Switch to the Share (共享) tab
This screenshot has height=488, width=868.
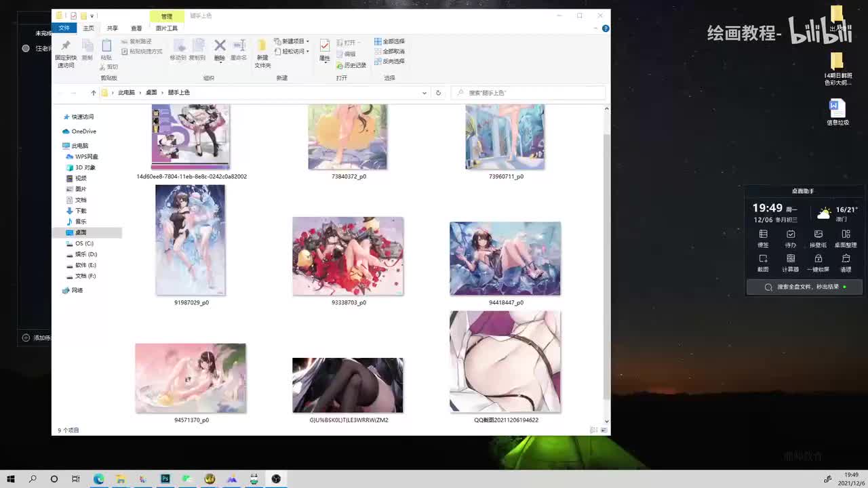point(113,28)
